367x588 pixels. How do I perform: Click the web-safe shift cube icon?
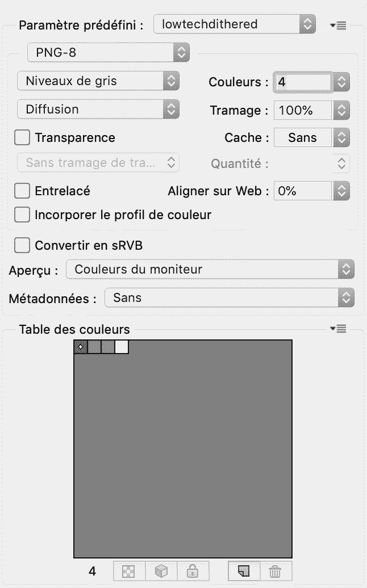161,571
